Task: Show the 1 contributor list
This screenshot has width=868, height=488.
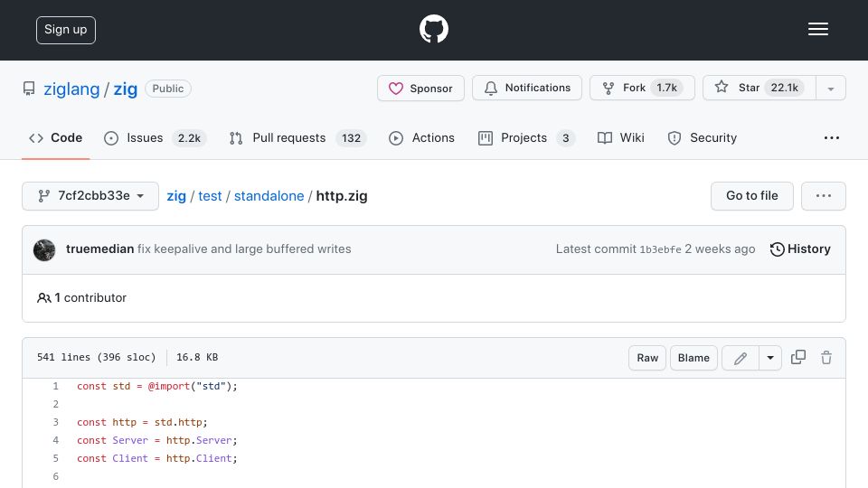Action: click(x=82, y=297)
